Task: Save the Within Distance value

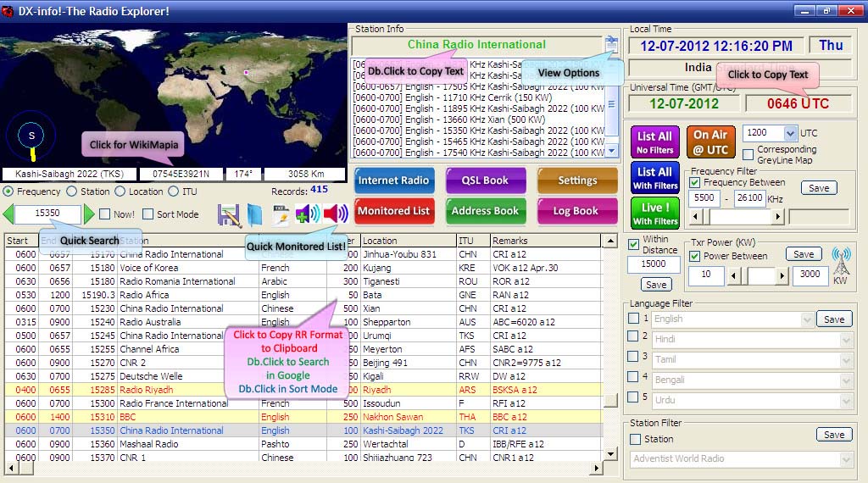Action: (x=656, y=285)
